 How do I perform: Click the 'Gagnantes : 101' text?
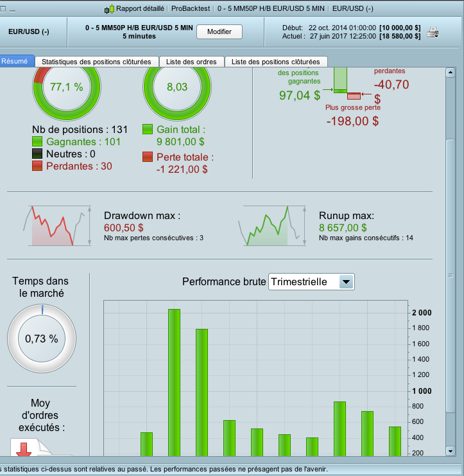click(x=83, y=142)
